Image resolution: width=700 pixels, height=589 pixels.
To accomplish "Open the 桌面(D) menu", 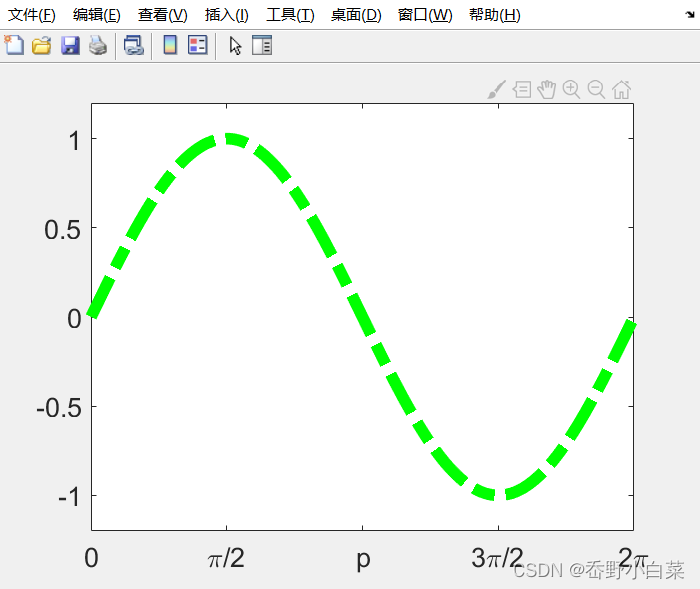I will click(x=356, y=15).
